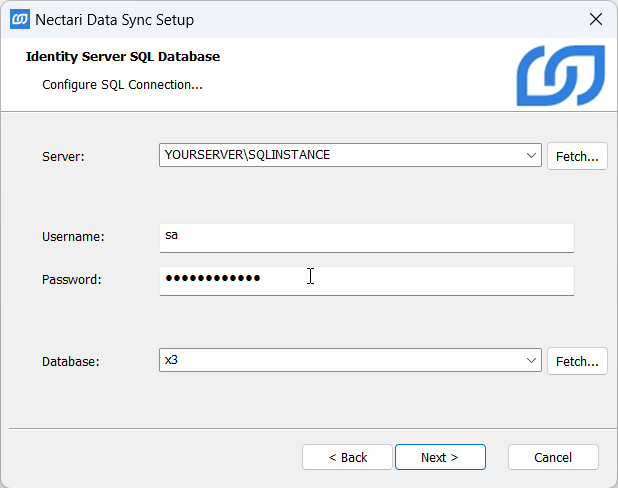Click the "Database:" label

coord(71,362)
